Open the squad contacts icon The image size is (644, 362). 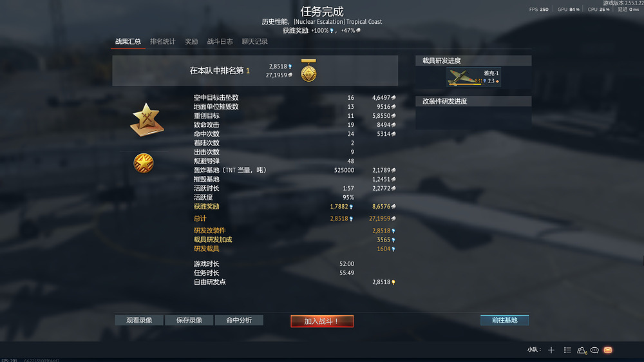coord(581,350)
